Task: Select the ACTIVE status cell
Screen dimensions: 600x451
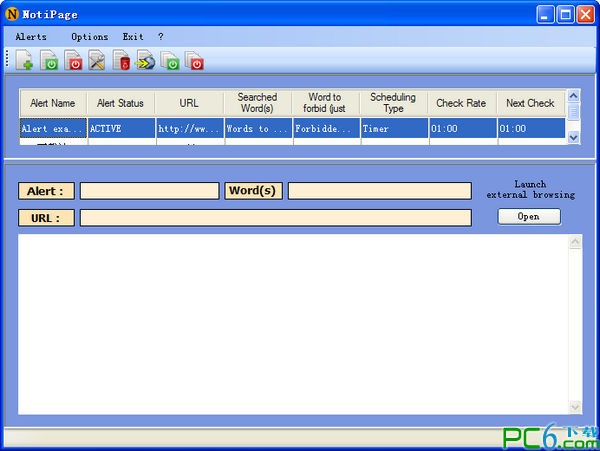Action: tap(121, 128)
